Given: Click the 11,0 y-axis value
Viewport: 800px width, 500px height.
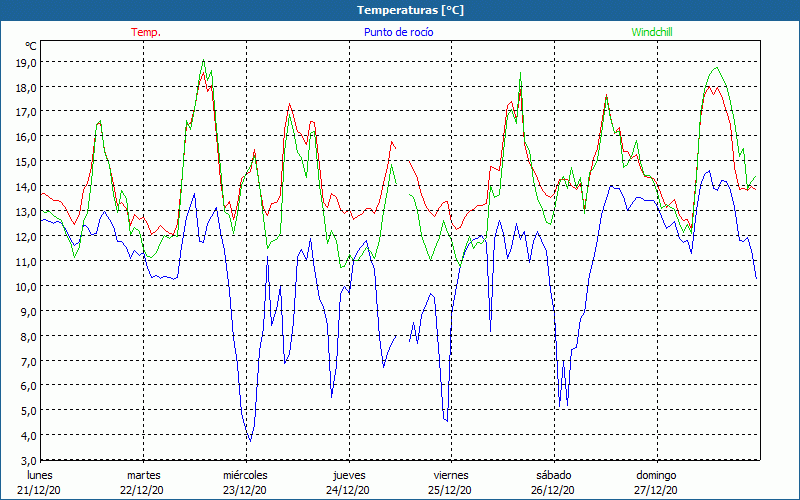Looking at the screenshot, I should [26, 262].
